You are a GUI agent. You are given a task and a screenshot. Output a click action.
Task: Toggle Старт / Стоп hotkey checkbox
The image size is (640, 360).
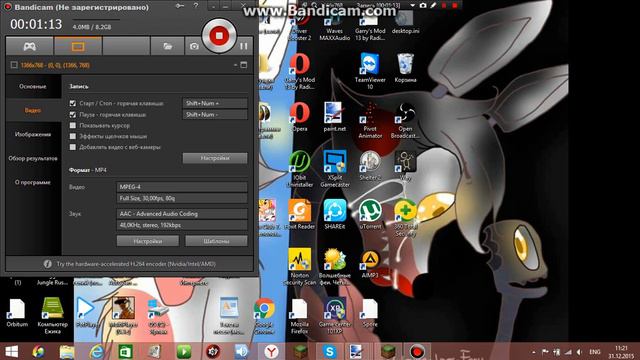tap(73, 104)
